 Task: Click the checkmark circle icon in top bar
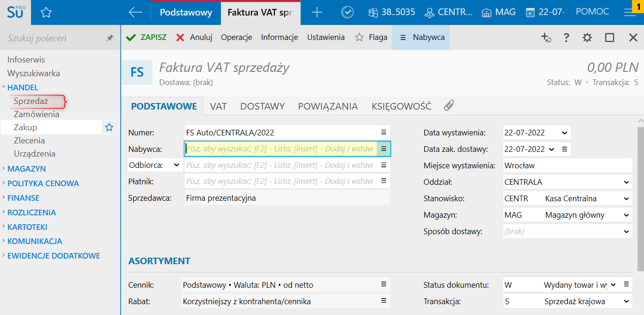tap(347, 12)
